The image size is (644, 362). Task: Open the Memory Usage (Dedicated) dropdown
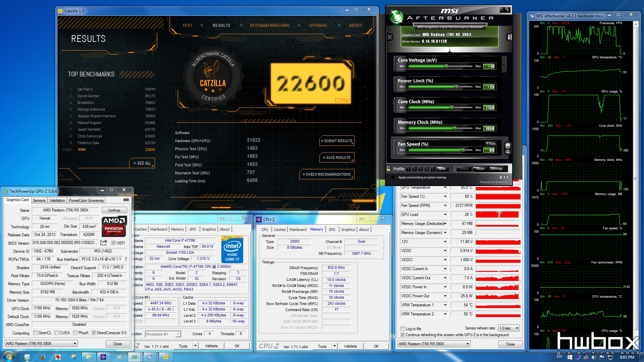point(445,224)
